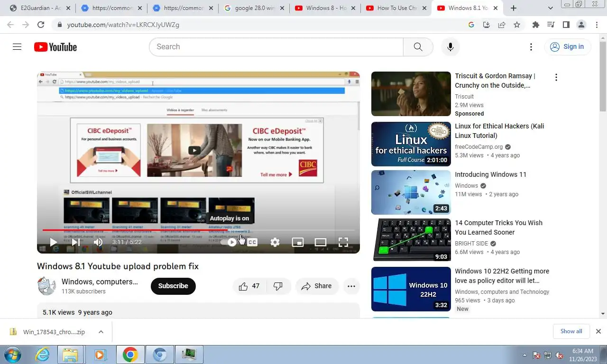Image resolution: width=607 pixels, height=364 pixels.
Task: Open channel avatar under video title
Action: (46, 286)
